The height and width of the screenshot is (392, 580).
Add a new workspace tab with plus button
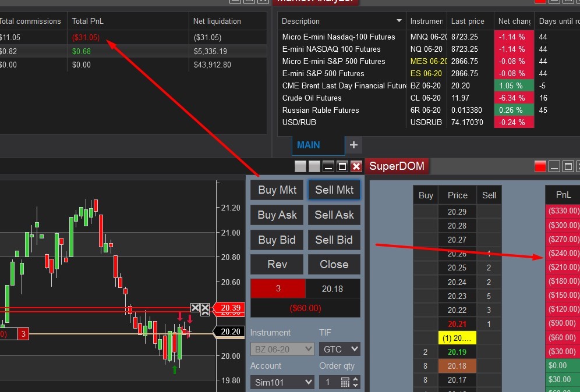point(353,145)
